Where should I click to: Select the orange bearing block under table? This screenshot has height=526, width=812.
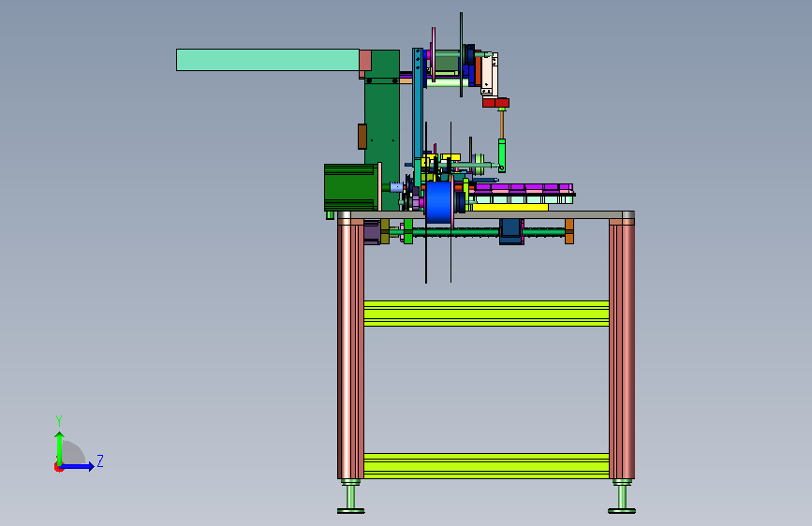[x=569, y=231]
